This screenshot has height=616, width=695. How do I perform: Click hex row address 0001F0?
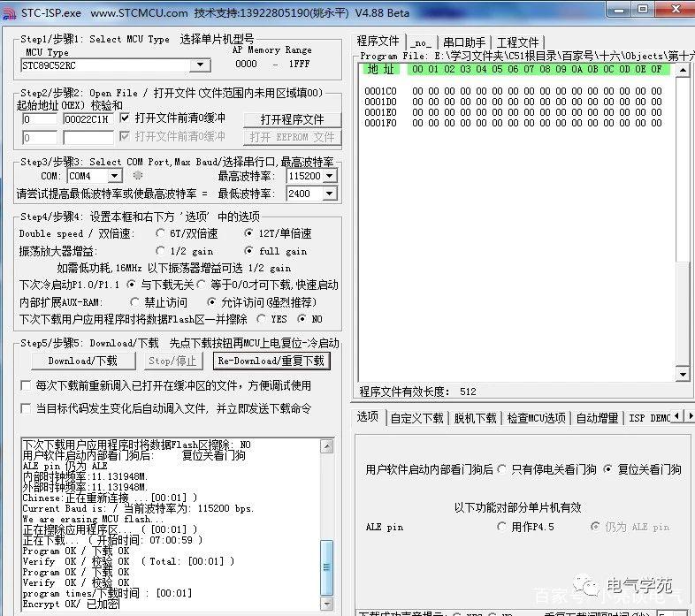pos(380,123)
